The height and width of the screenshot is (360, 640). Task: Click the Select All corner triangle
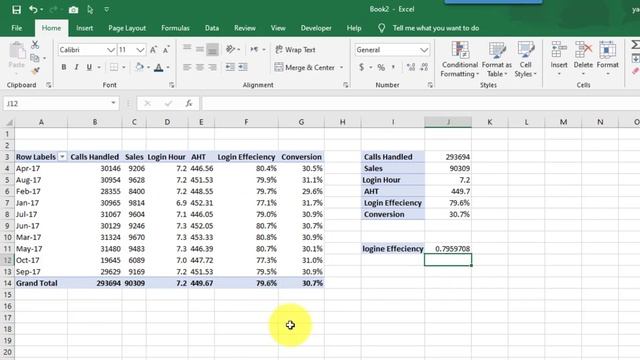pos(9,122)
